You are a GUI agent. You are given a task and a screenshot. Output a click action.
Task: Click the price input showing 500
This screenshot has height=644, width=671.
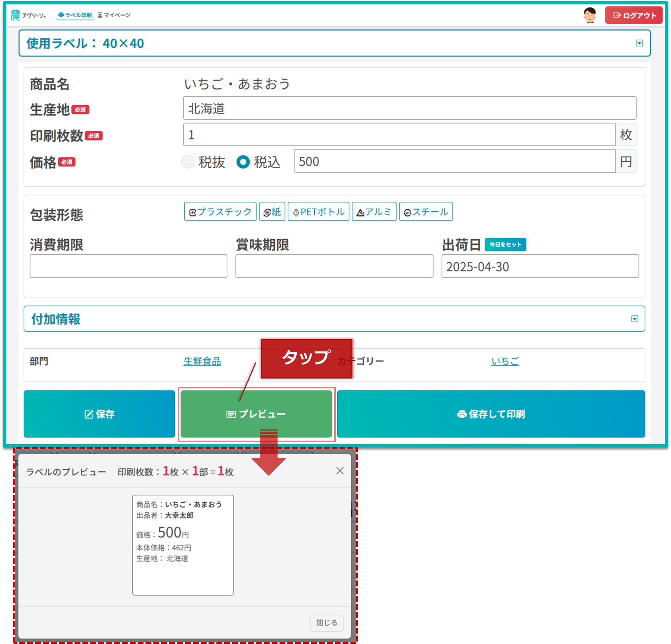coord(454,161)
